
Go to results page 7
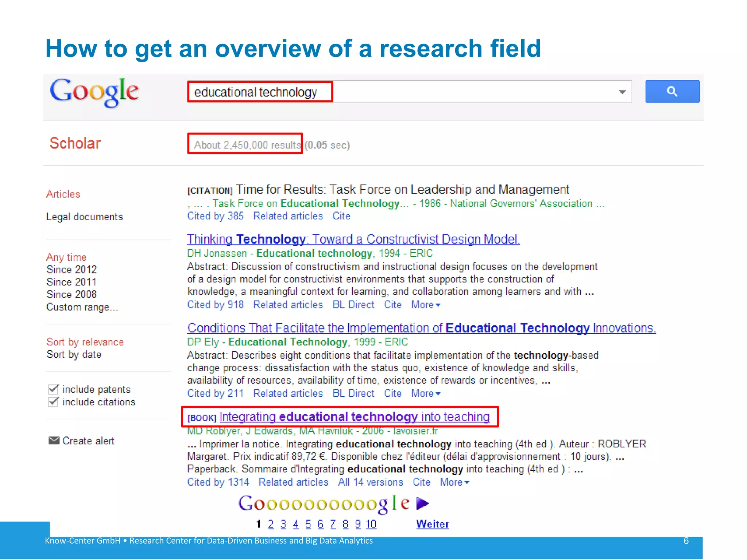(333, 524)
